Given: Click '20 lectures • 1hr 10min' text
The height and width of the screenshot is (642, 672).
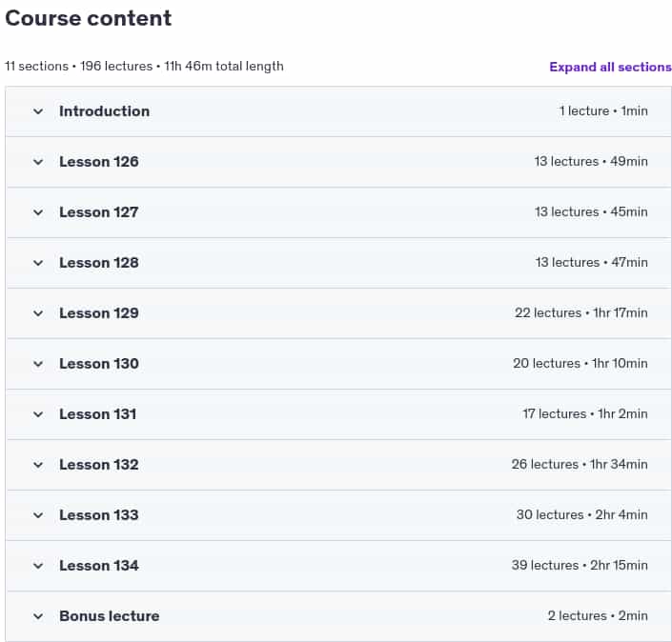Looking at the screenshot, I should point(580,364).
